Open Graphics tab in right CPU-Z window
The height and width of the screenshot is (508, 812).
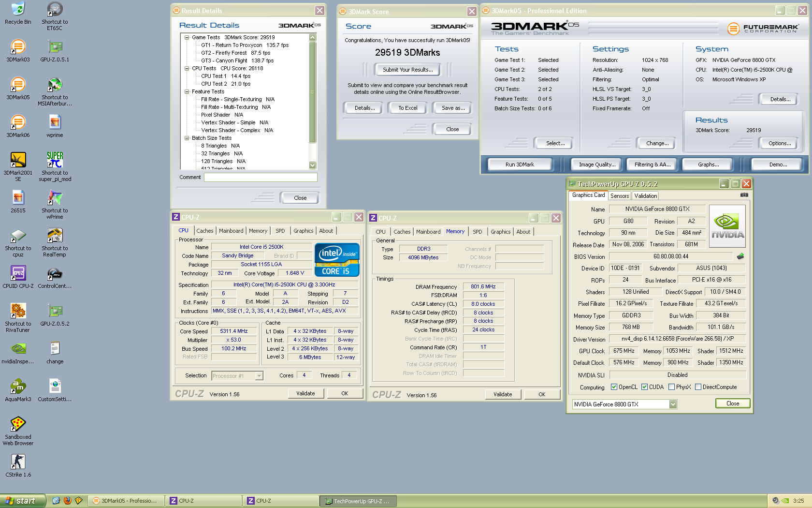point(500,232)
